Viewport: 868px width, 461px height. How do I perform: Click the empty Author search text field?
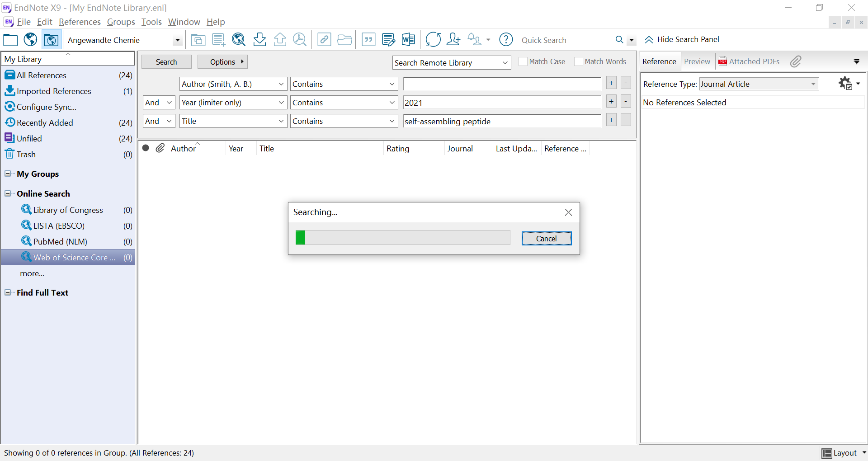click(502, 84)
